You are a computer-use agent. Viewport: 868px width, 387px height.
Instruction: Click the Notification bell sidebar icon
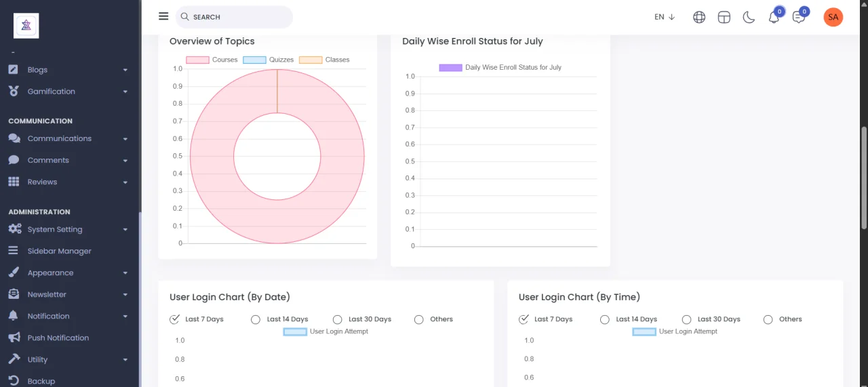(14, 316)
